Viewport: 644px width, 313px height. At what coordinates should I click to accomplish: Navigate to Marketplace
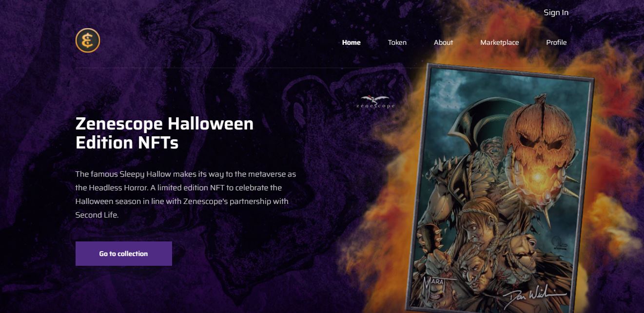[x=500, y=42]
